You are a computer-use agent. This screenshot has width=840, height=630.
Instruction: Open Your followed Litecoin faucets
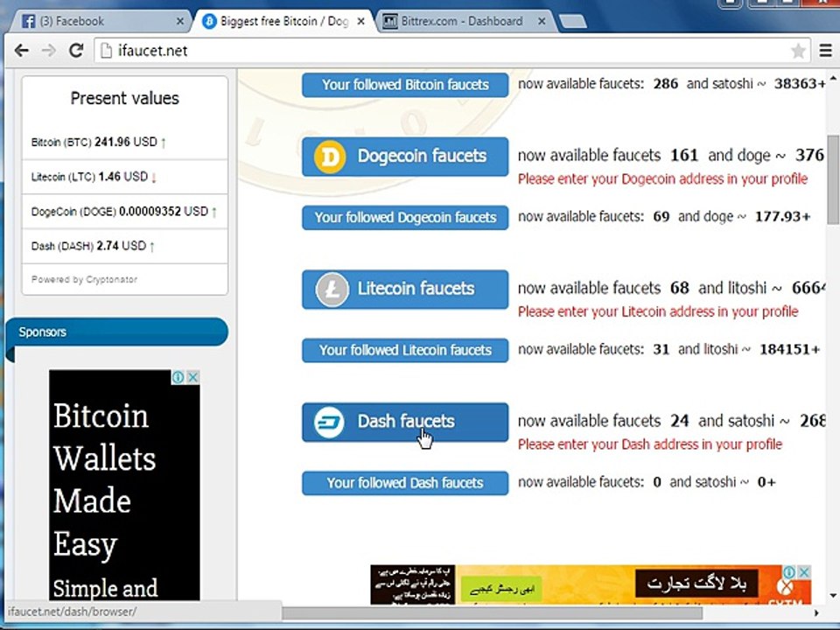point(405,350)
